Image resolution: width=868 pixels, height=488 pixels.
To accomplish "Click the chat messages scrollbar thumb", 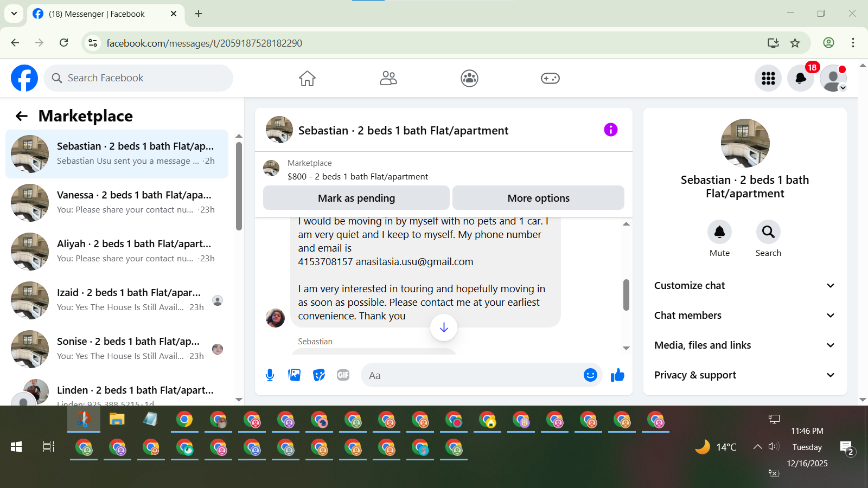I will [x=626, y=295].
